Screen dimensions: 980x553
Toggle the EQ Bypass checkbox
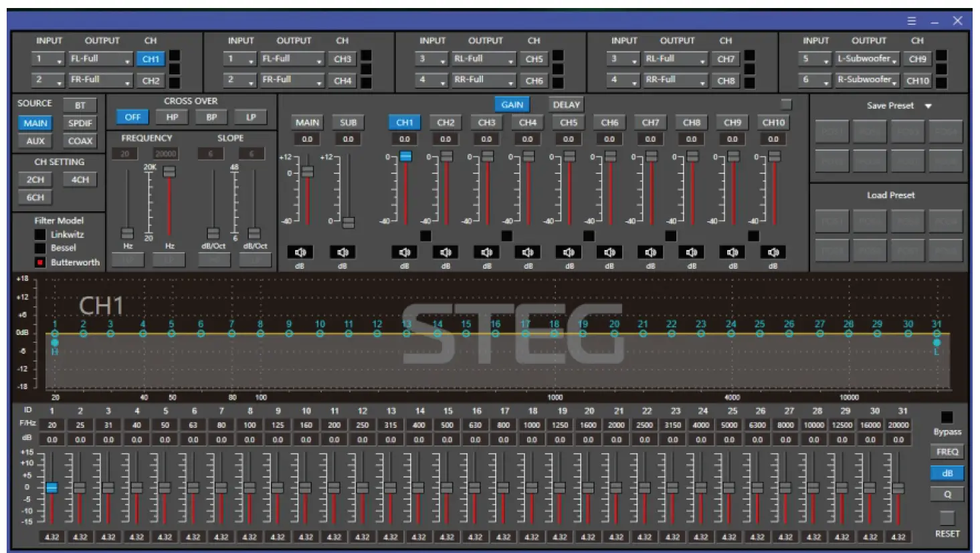[947, 416]
